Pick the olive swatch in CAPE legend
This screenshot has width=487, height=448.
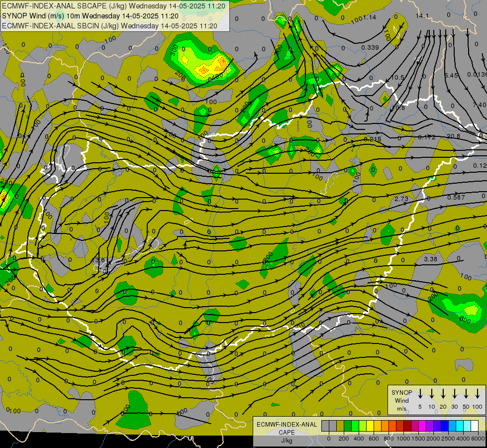(x=340, y=426)
